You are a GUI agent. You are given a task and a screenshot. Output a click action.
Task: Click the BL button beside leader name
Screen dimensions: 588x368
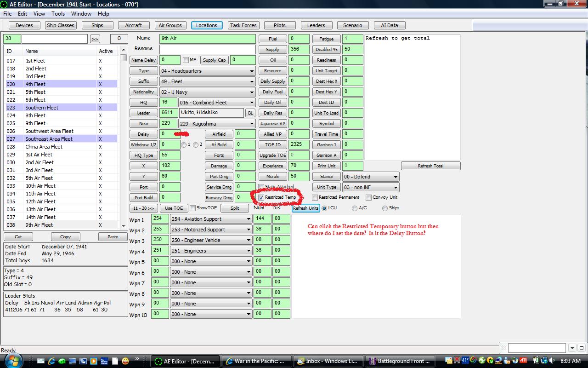coord(250,113)
